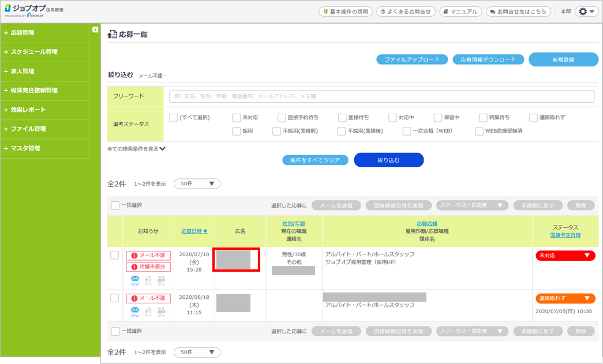
Task: Open the top 50件 page-size dropdown
Action: pos(197,184)
